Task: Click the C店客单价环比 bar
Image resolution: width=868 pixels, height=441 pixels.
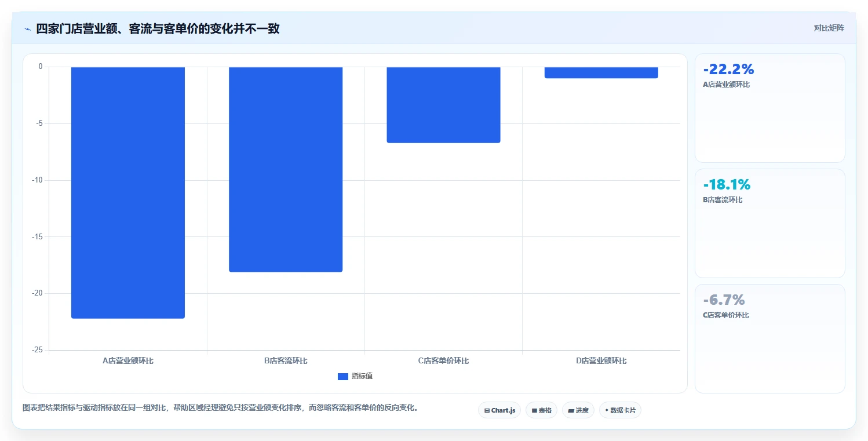Action: pyautogui.click(x=443, y=105)
